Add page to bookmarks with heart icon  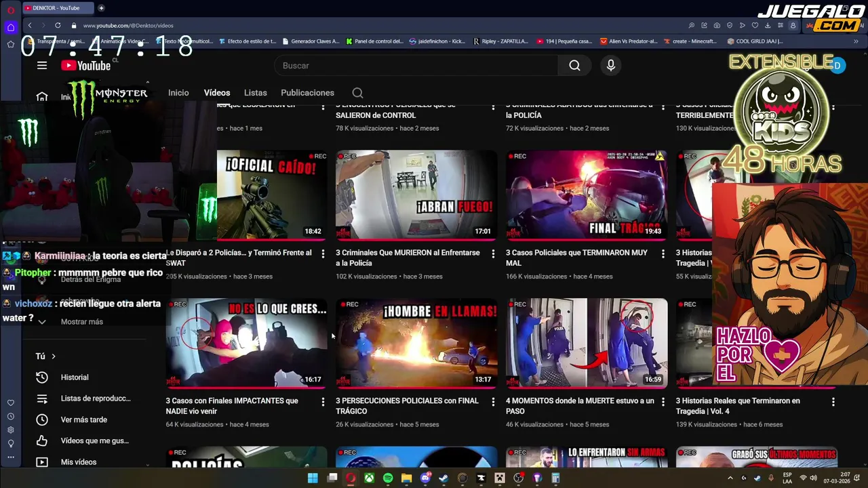pyautogui.click(x=755, y=26)
